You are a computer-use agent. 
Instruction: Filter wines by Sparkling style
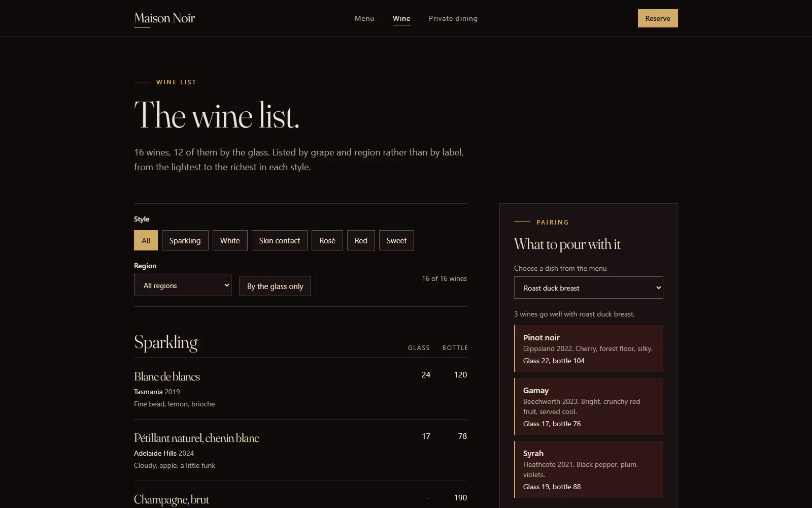pyautogui.click(x=185, y=240)
